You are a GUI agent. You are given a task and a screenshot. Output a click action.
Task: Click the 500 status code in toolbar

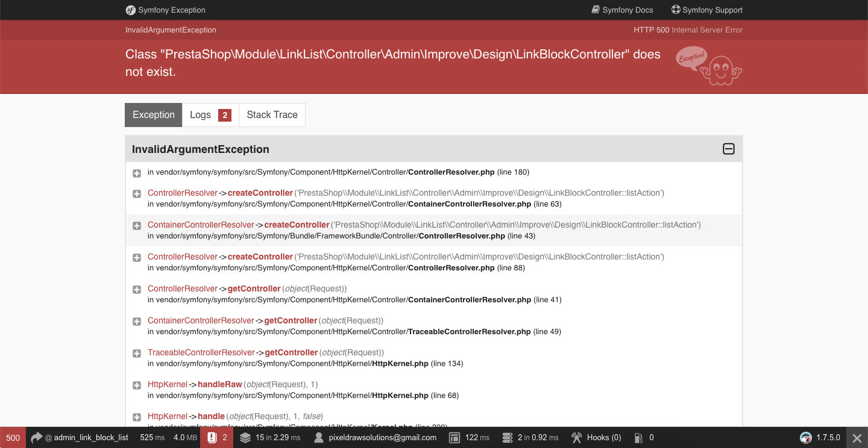point(13,438)
